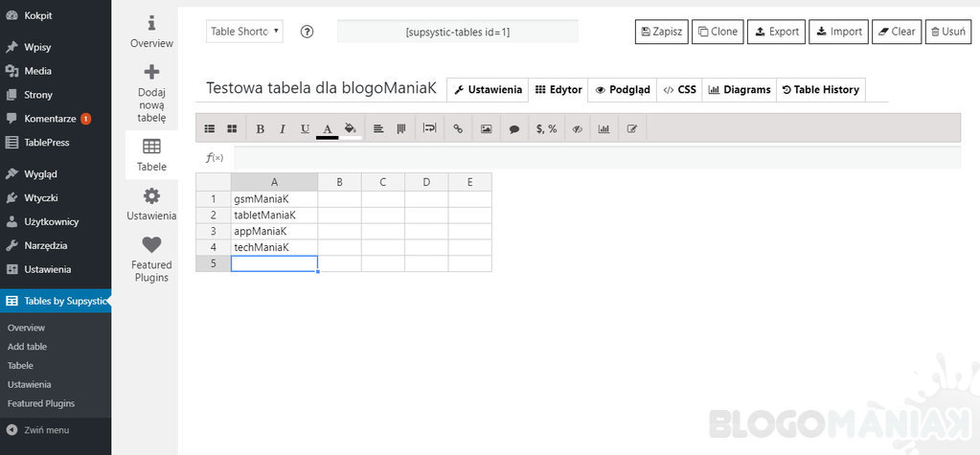Open the text color picker
Screen dimensions: 980x455
(327, 129)
